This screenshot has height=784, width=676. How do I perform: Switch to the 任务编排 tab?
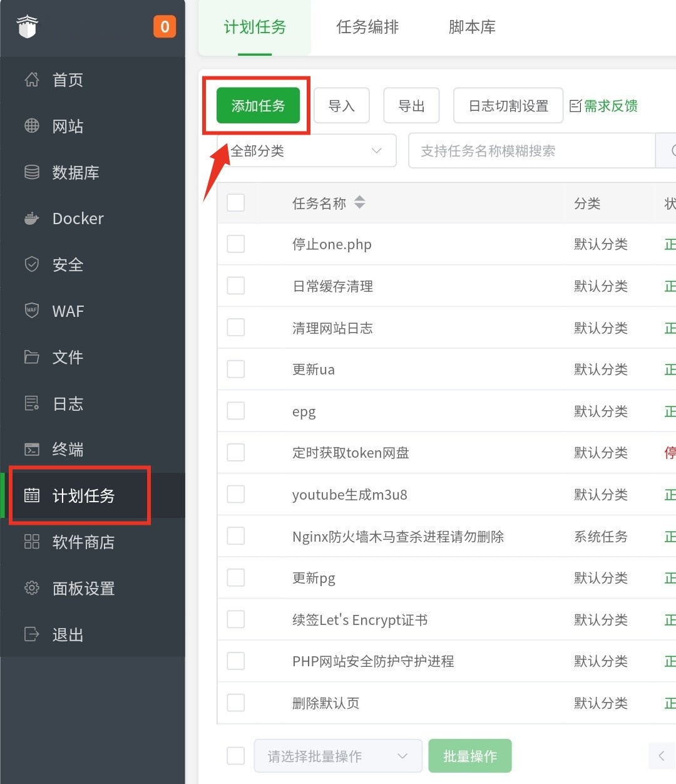click(x=367, y=27)
